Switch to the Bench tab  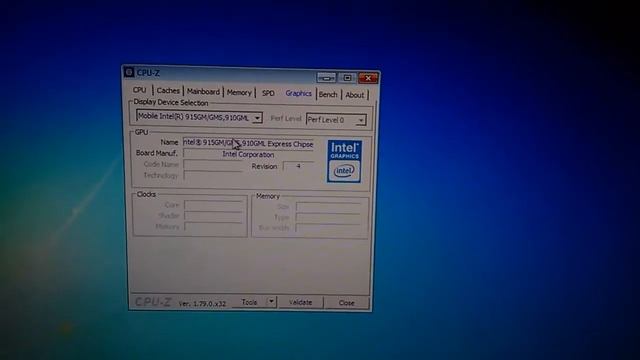point(328,94)
